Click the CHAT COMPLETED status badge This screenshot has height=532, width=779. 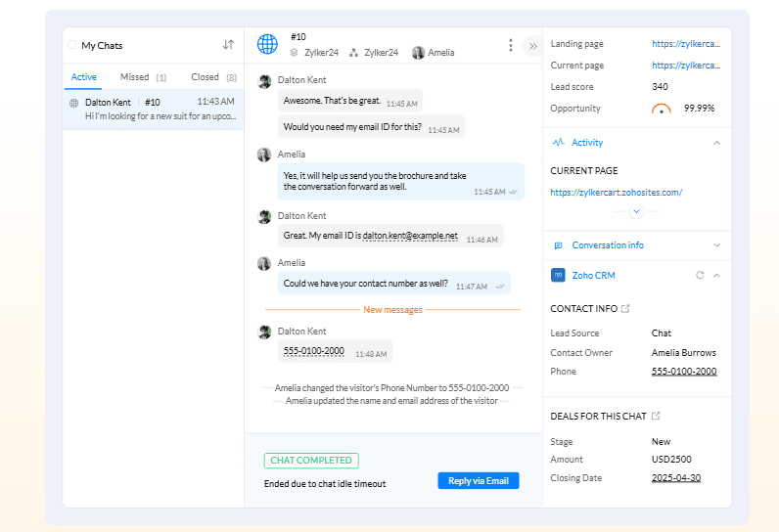click(x=311, y=461)
